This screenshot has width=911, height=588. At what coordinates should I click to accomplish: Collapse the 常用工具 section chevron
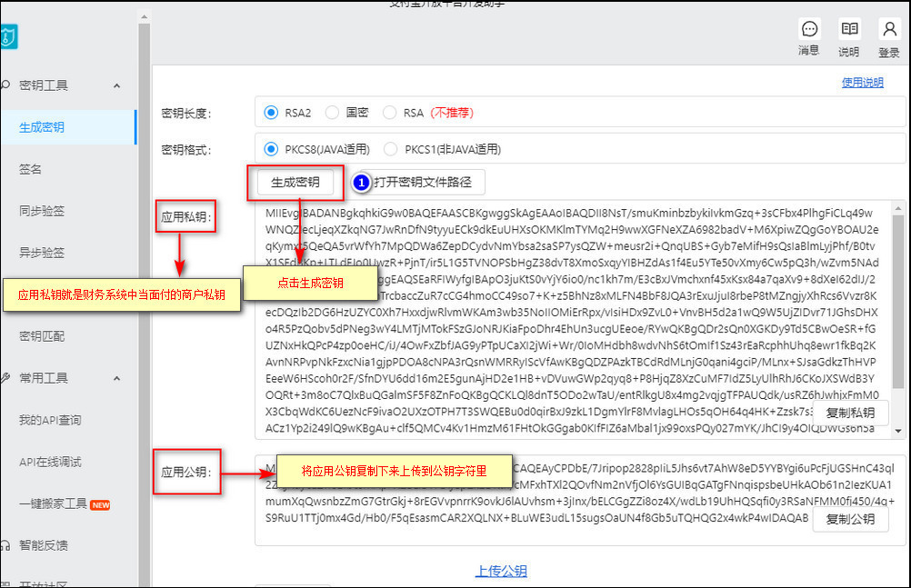click(117, 378)
